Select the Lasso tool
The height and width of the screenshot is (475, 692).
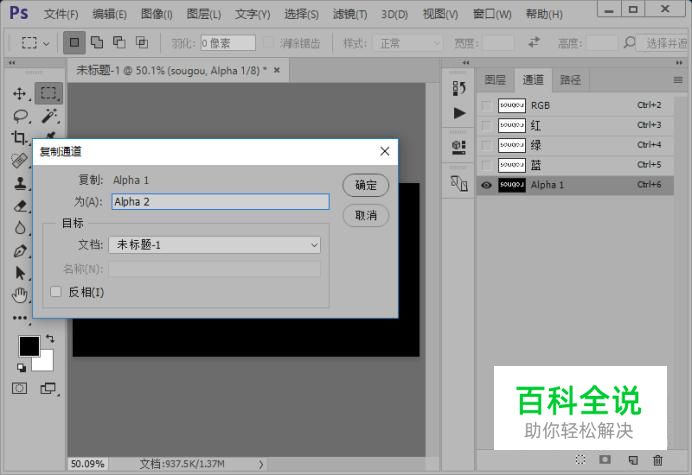tap(20, 116)
